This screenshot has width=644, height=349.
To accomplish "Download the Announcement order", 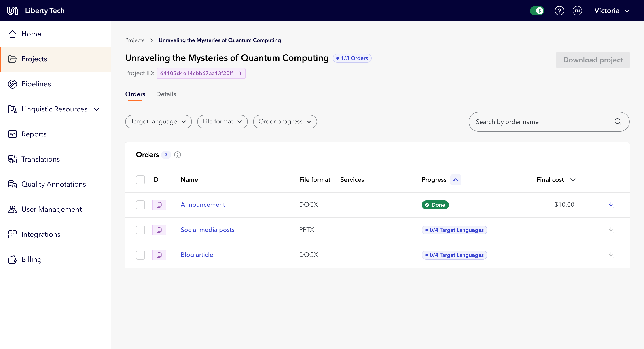I will pyautogui.click(x=611, y=205).
